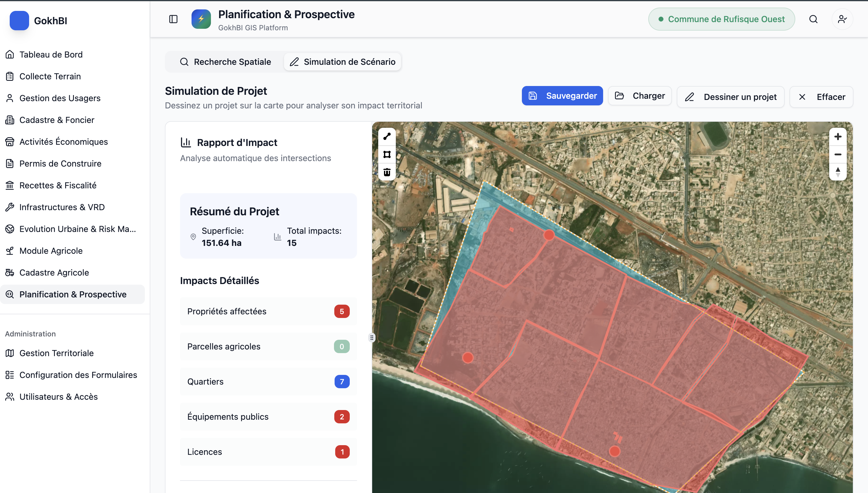Screen dimensions: 868x493
Task: Select the distance measurement tool on the map
Action: (386, 137)
